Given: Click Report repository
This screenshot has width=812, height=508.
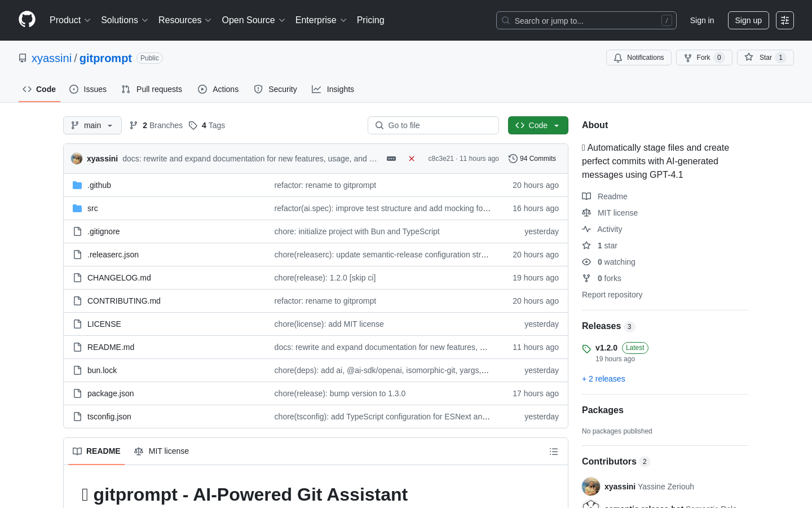Looking at the screenshot, I should [x=612, y=295].
